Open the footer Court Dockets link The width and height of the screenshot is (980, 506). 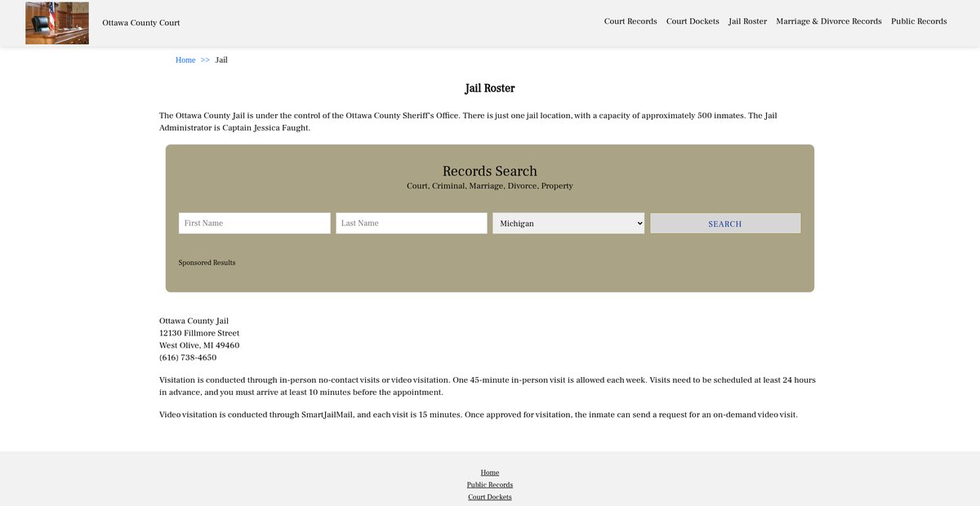pyautogui.click(x=490, y=497)
